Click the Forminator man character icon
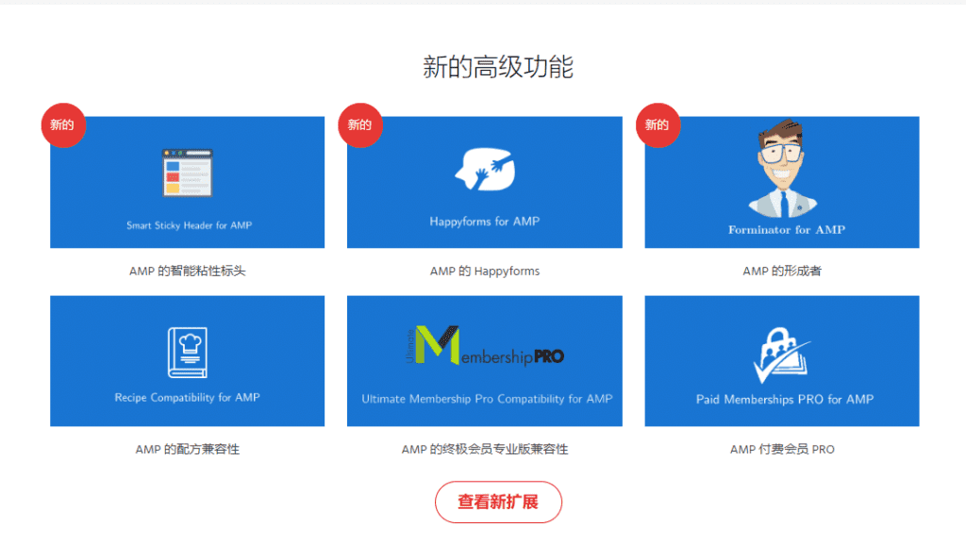Screen dimensions: 966x560 click(782, 169)
